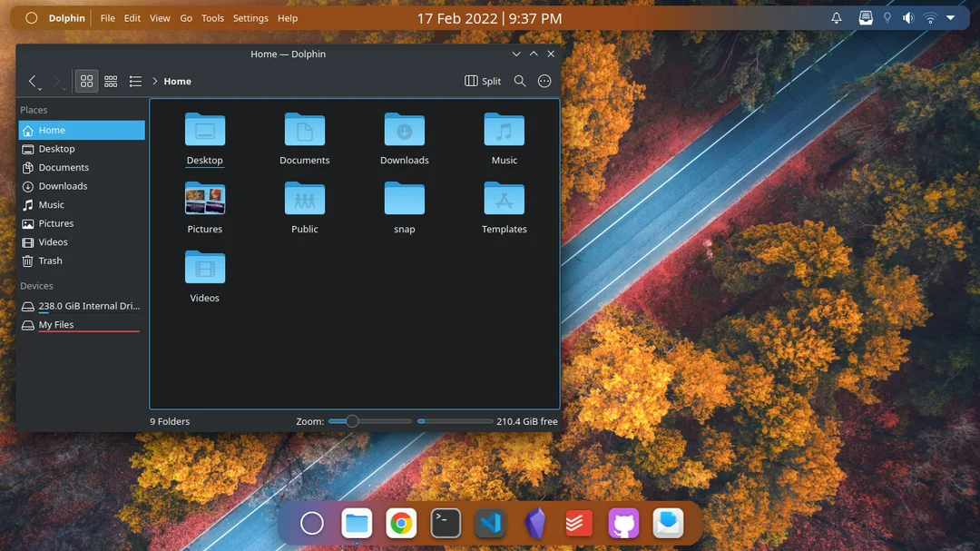Toggle the Wi-Fi icon in the system tray
This screenshot has width=980, height=551.
(x=928, y=17)
